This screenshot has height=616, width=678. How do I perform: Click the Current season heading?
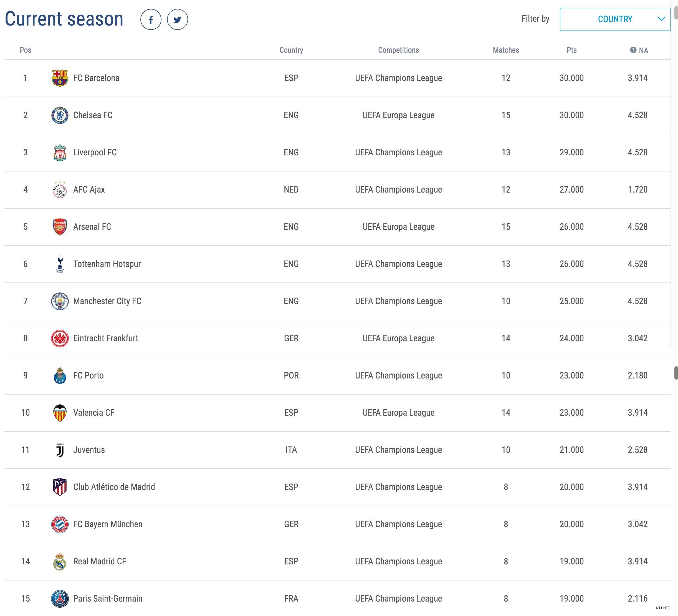(64, 19)
